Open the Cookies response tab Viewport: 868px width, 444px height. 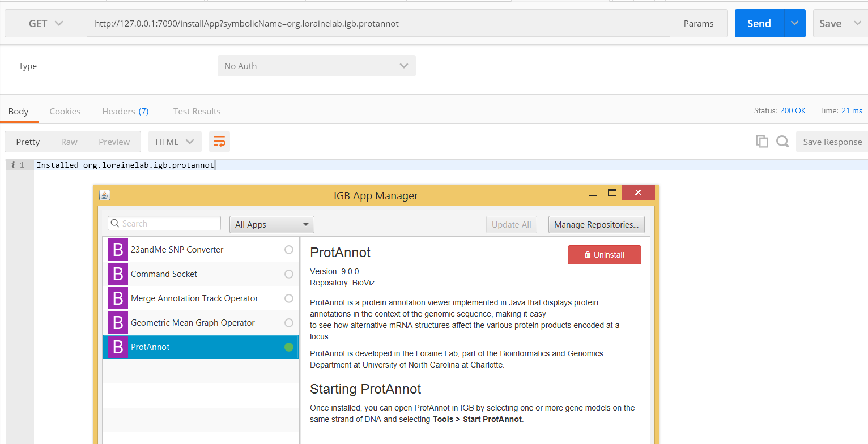(x=65, y=111)
